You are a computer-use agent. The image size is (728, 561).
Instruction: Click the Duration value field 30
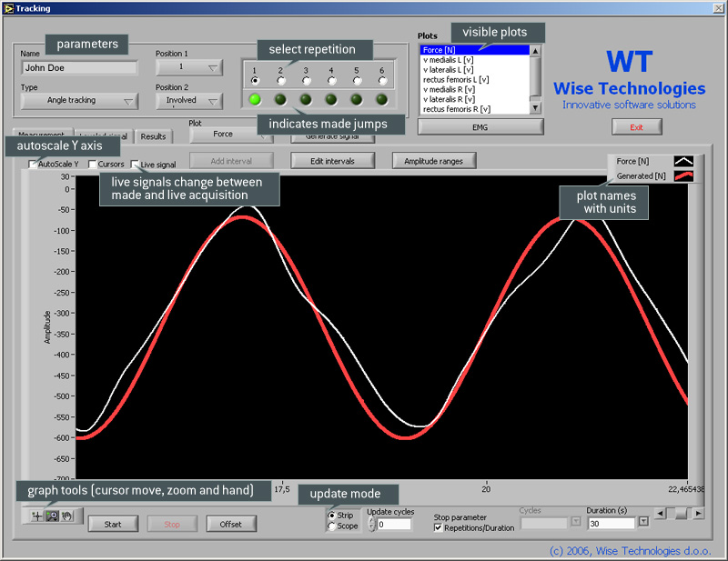pos(611,524)
